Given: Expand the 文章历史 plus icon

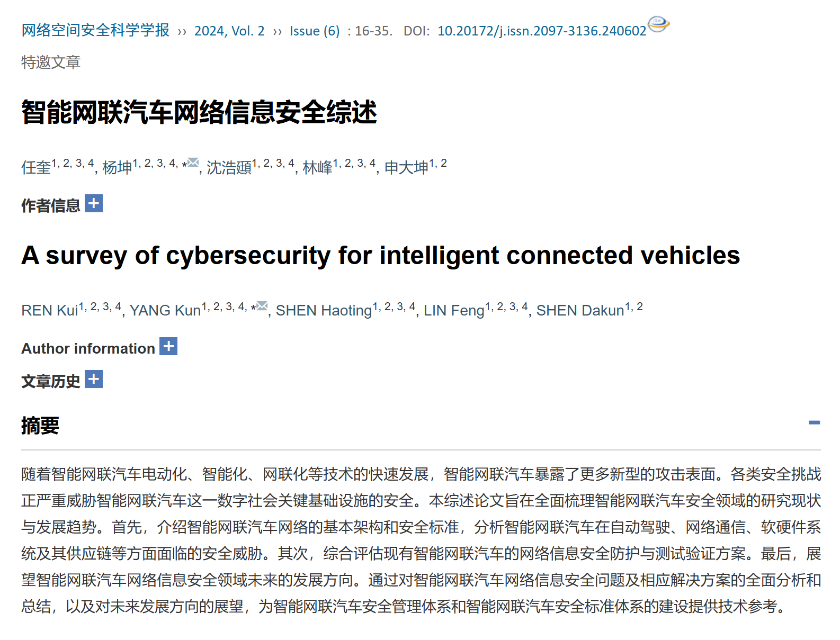Looking at the screenshot, I should coord(94,379).
